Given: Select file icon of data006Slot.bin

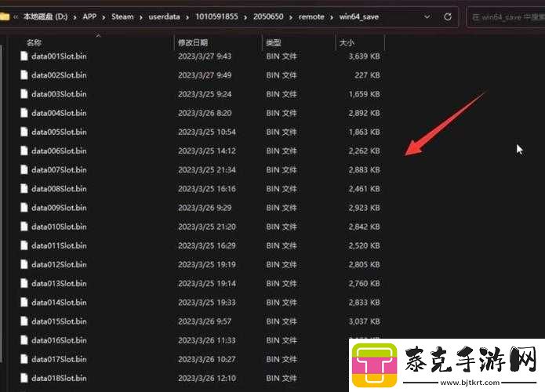Looking at the screenshot, I should 24,151.
